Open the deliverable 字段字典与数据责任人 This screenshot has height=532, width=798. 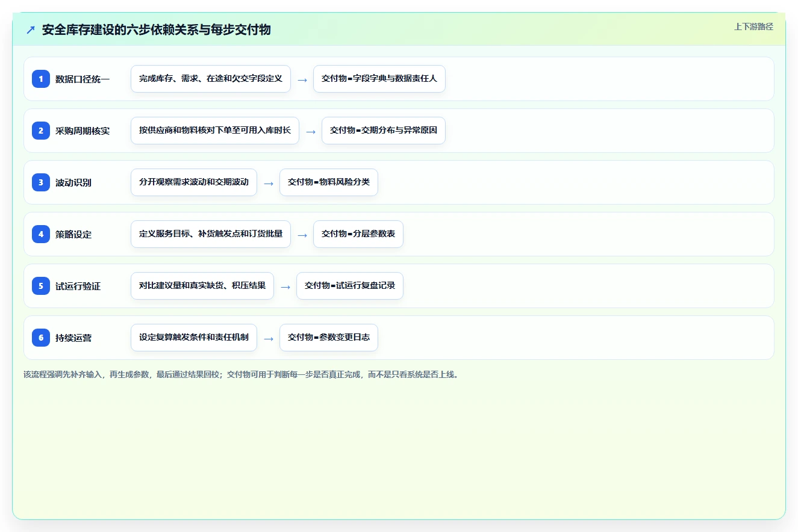(379, 79)
